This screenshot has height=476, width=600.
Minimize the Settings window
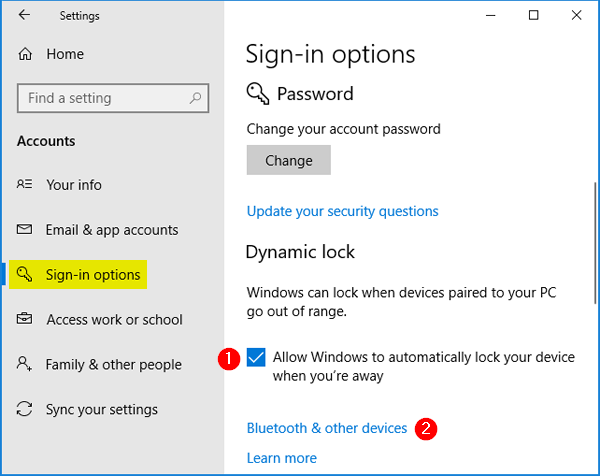[x=488, y=15]
